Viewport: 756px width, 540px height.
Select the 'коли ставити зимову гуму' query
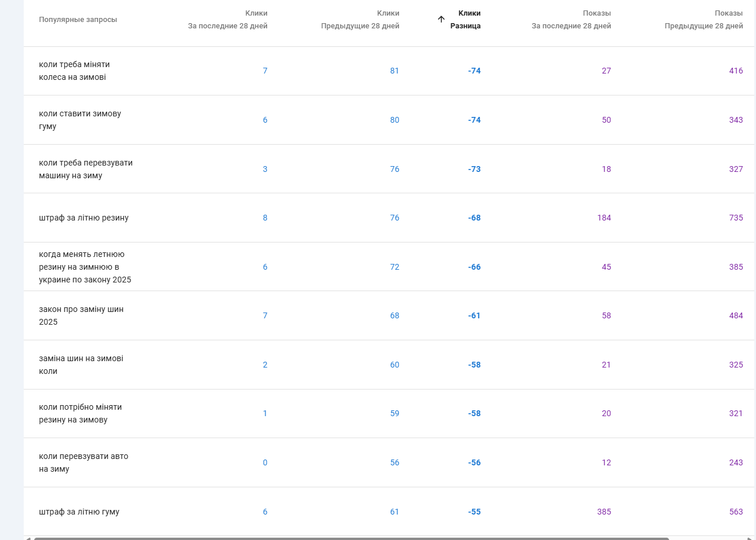[80, 120]
